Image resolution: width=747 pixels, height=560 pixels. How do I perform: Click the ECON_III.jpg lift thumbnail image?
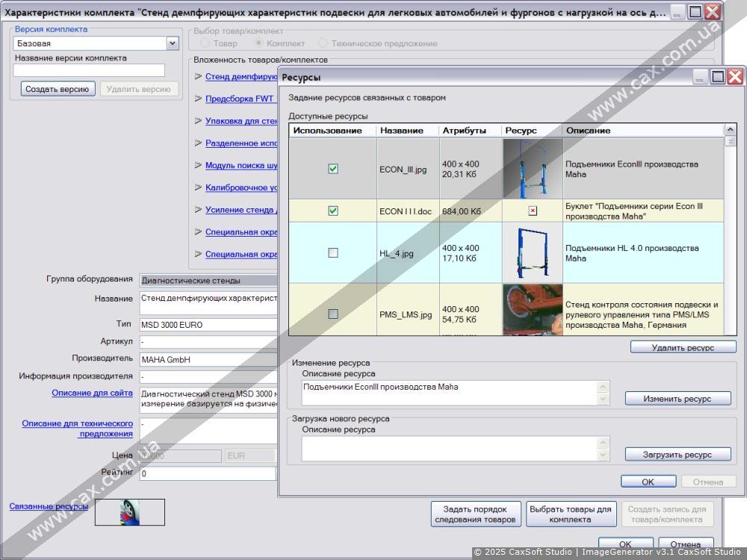533,169
